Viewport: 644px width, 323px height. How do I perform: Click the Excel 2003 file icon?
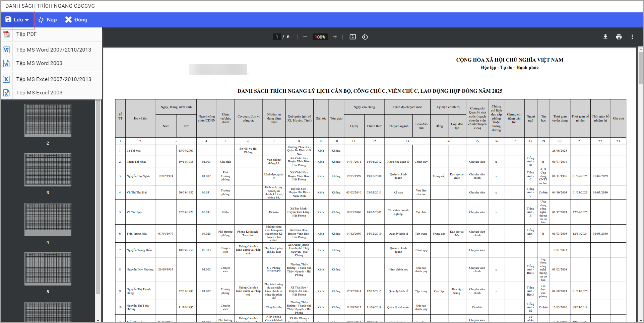click(x=6, y=93)
